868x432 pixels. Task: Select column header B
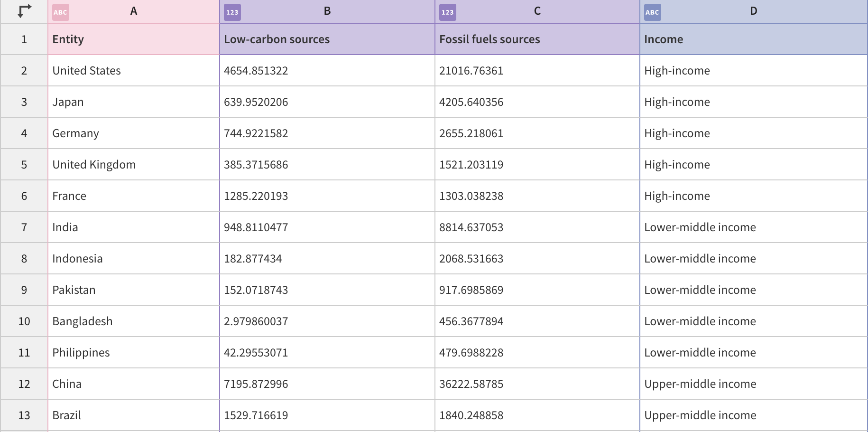[327, 11]
